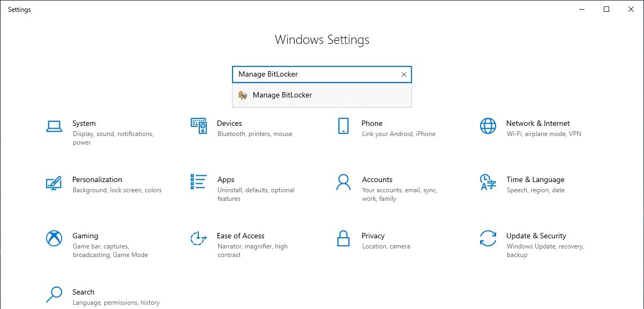Screen dimensions: 644x309
Task: Maximize the Settings window
Action: tap(606, 9)
